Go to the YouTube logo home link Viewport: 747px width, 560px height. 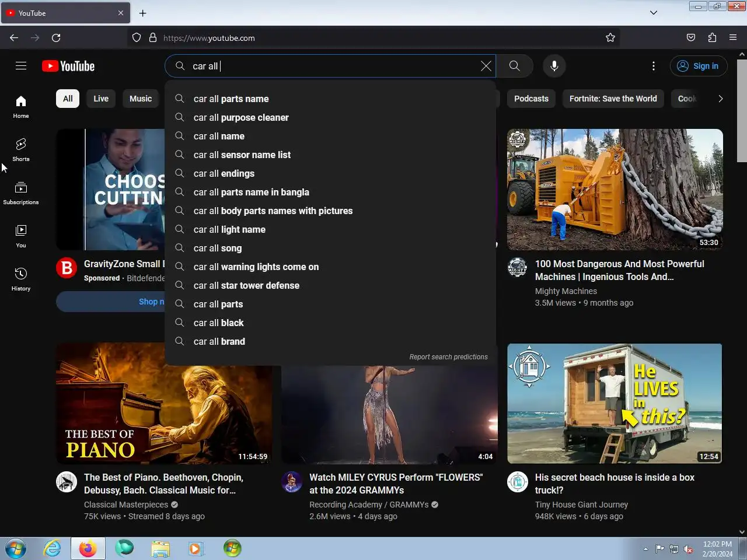click(68, 66)
